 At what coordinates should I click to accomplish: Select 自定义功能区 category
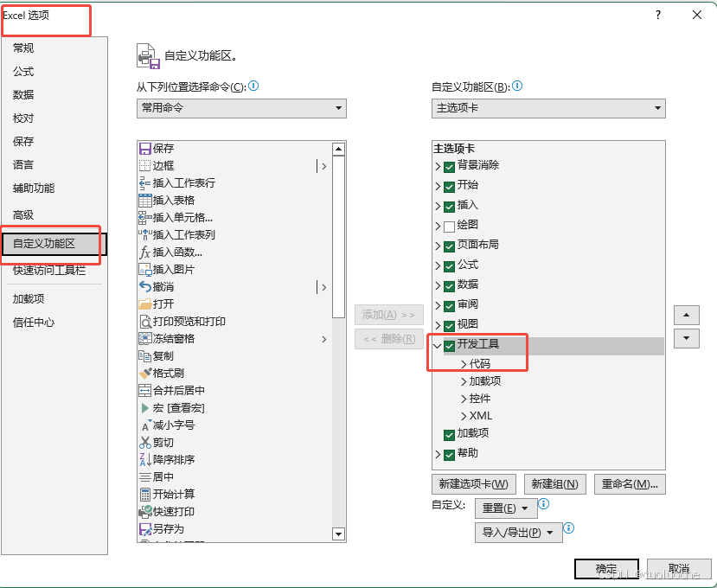pos(54,244)
